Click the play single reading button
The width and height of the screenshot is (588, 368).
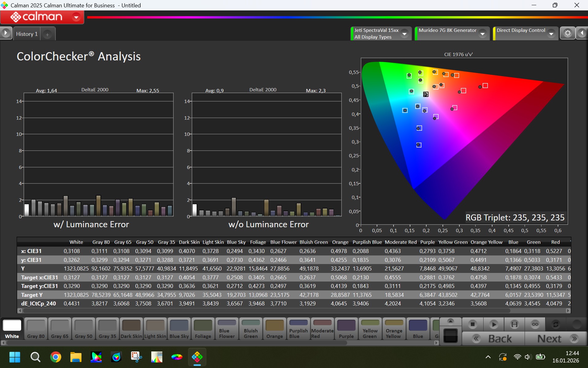coord(493,324)
